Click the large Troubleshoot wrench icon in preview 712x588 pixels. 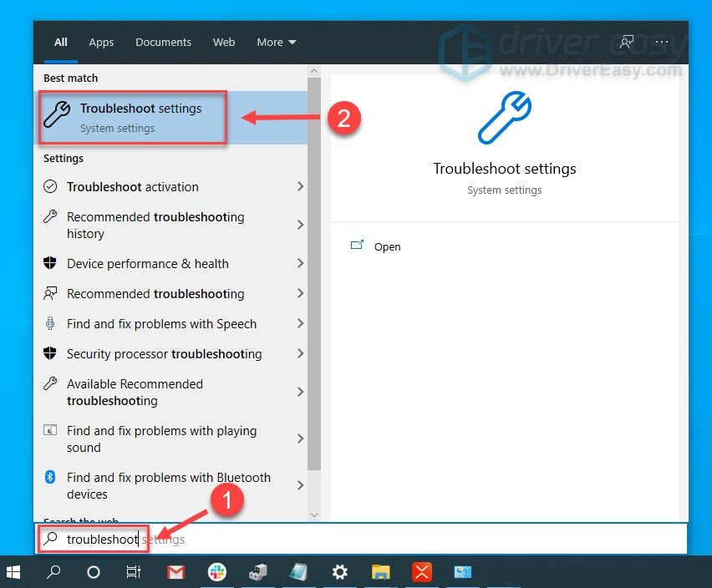504,119
